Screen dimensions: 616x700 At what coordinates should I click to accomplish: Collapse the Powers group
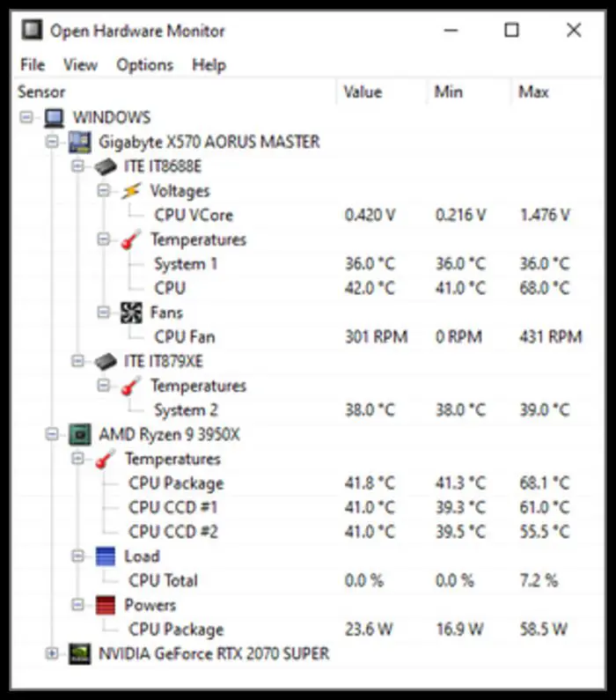[77, 604]
